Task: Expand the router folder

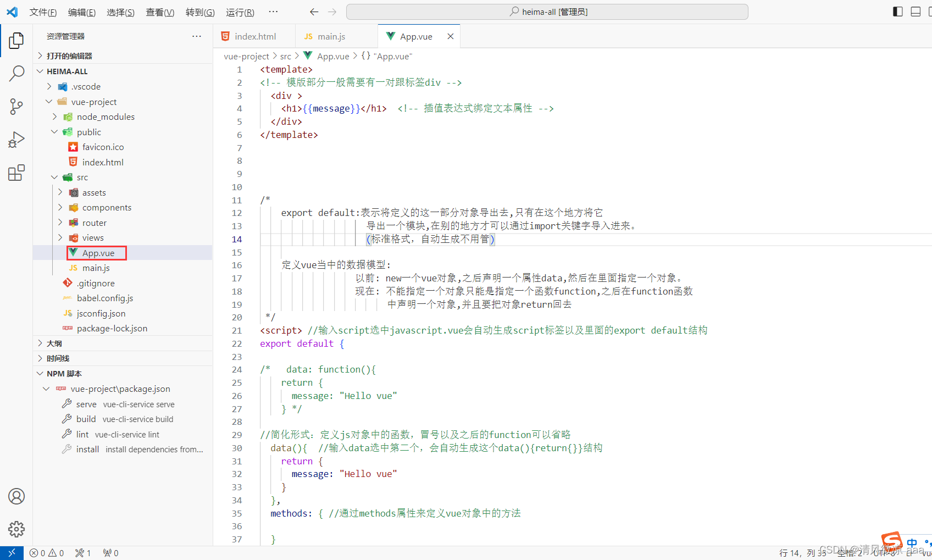Action: 95,223
